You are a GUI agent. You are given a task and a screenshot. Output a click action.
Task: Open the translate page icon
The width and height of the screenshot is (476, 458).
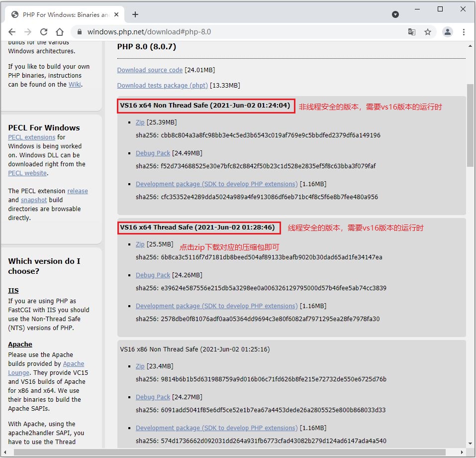click(x=412, y=32)
